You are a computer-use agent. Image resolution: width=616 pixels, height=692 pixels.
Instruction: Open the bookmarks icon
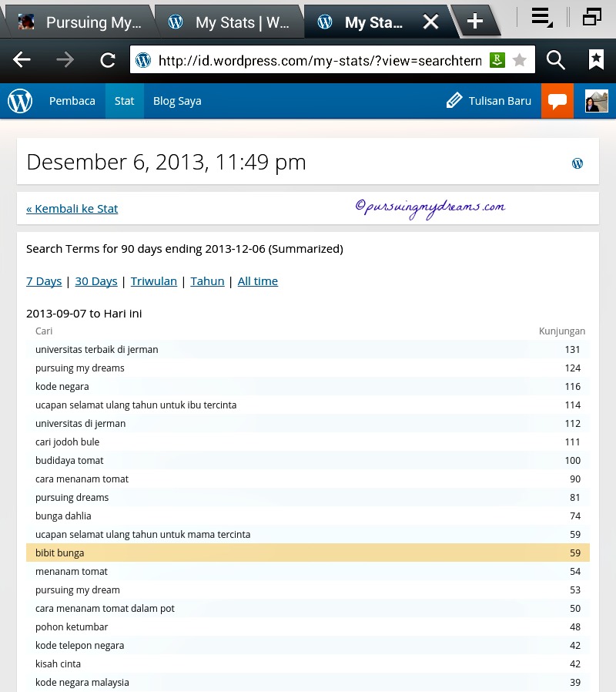(596, 60)
